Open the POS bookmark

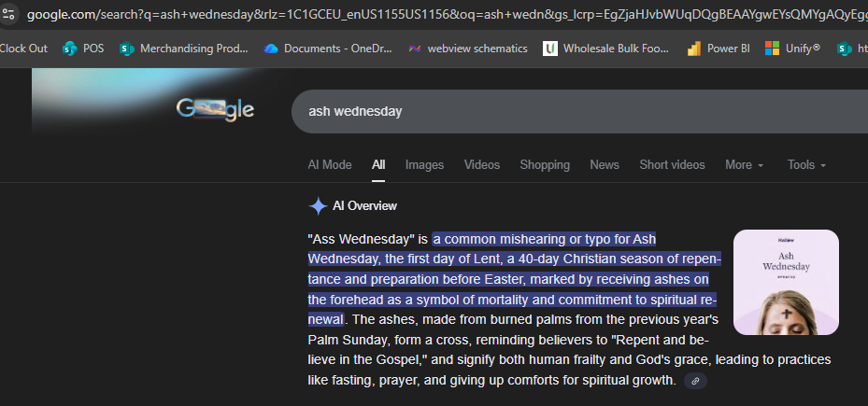(x=82, y=49)
